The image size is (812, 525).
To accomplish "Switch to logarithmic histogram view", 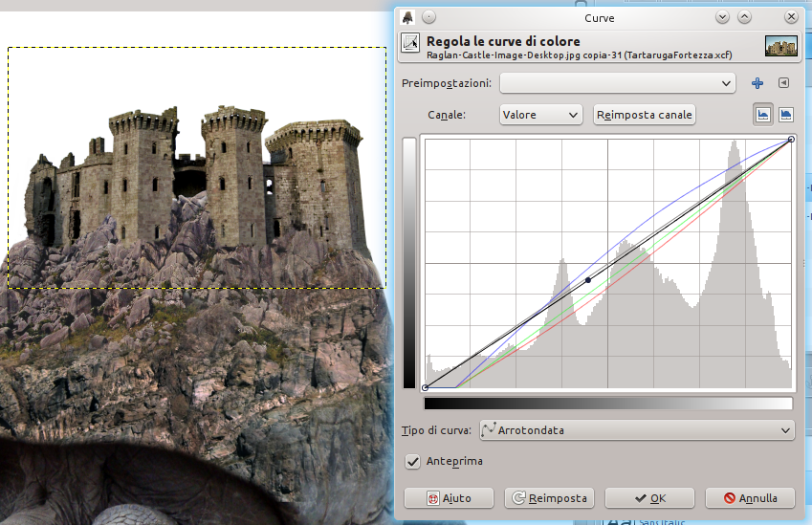I will point(785,115).
